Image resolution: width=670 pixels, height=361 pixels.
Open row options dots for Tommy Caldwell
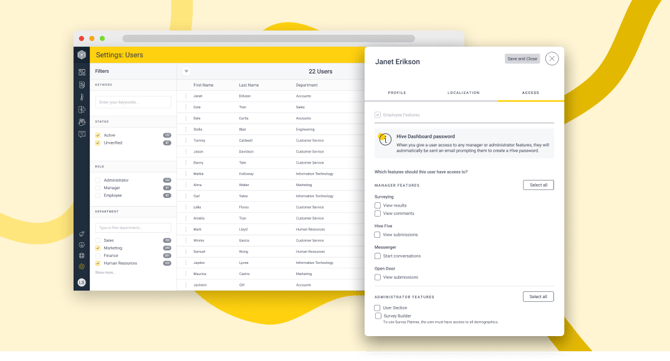[x=186, y=141]
